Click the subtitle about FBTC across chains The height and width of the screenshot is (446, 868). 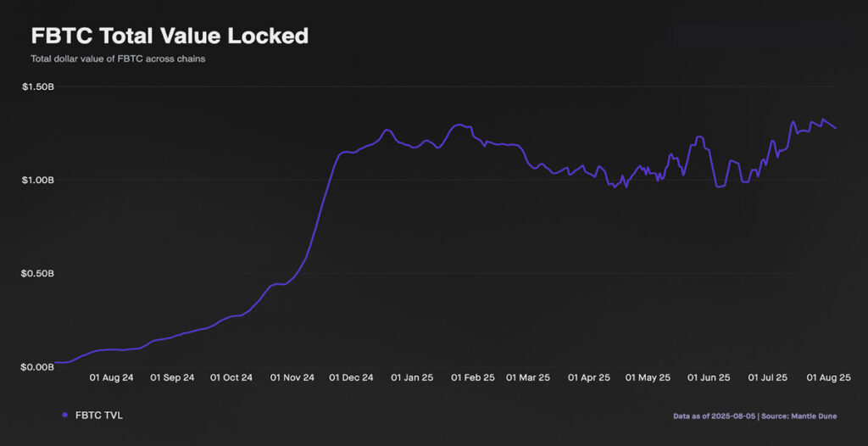pos(118,59)
